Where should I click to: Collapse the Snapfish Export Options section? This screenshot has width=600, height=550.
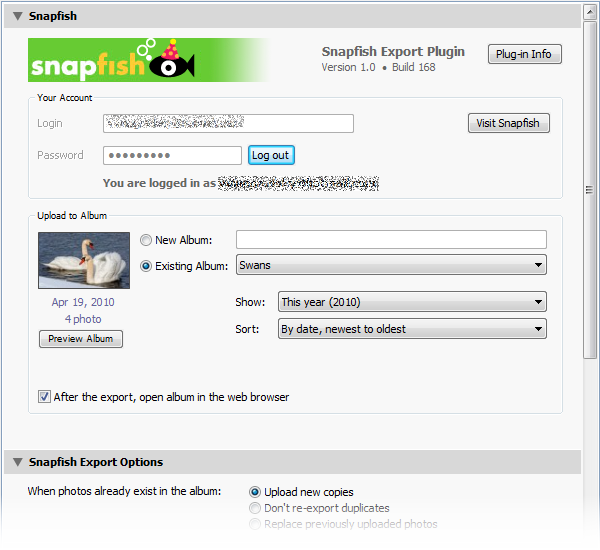point(18,462)
